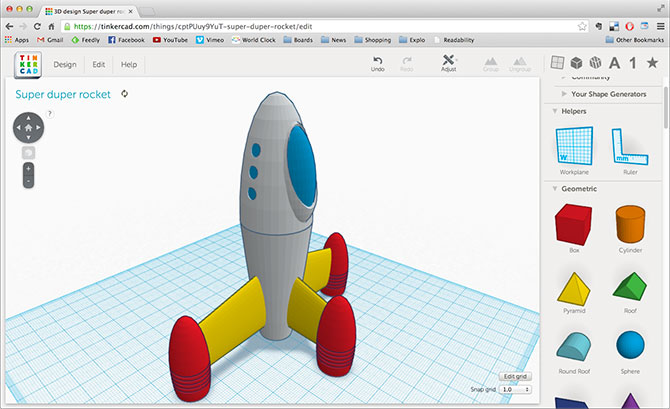Click the shapes panel scrollbar

point(666,107)
